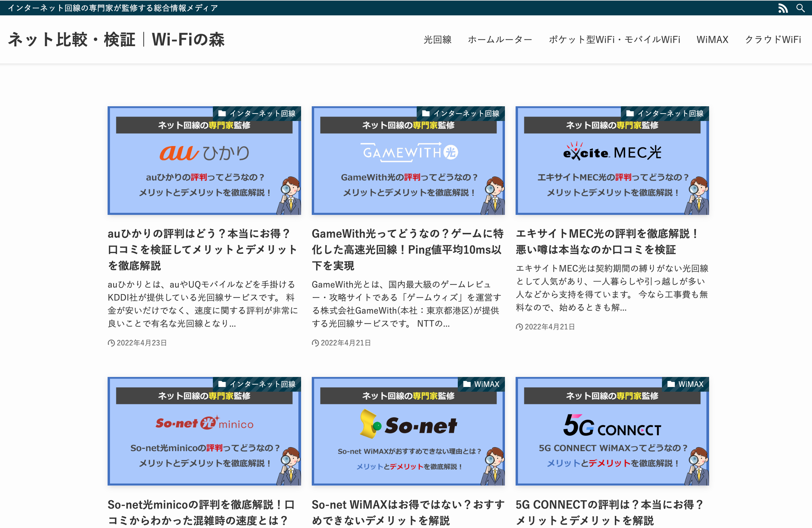Click the WiMAX tag on 5G CONNECT card
The width and height of the screenshot is (812, 528).
685,384
